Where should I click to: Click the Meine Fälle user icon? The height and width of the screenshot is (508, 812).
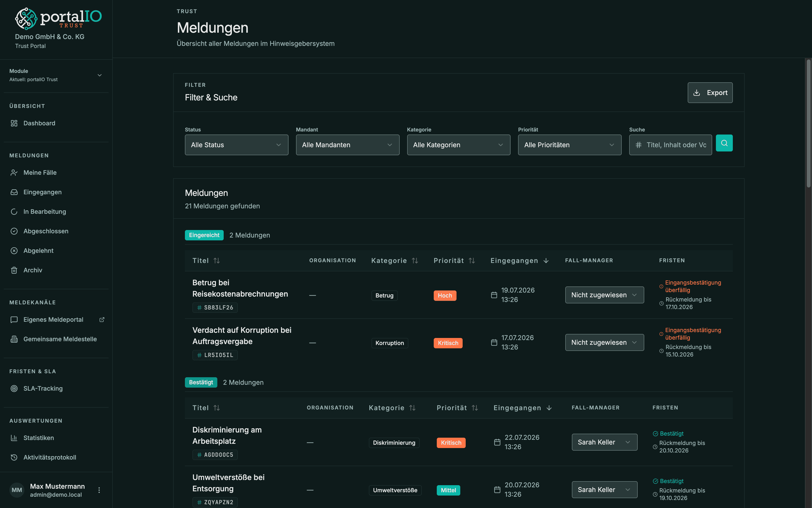click(x=14, y=173)
